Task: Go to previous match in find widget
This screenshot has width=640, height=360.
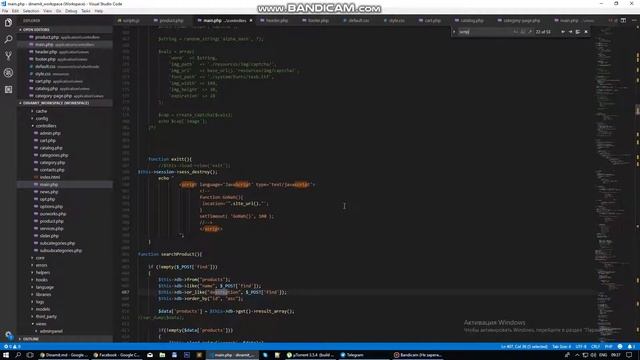Action: coord(563,32)
